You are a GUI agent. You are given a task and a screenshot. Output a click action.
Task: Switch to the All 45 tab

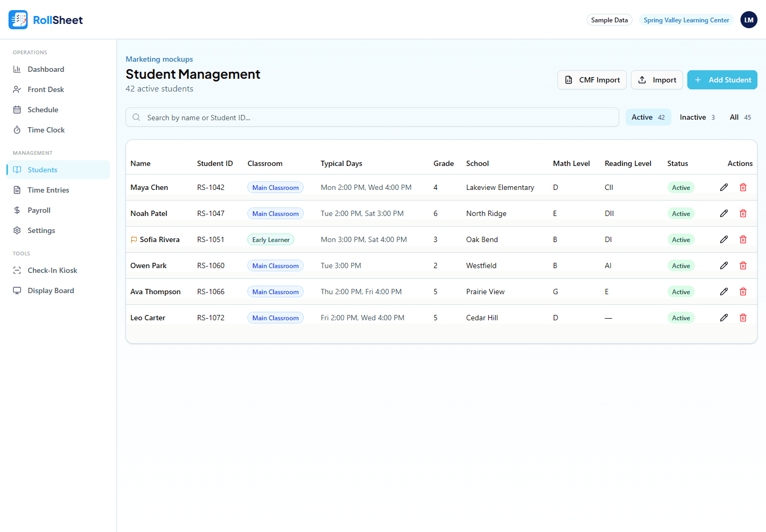(740, 117)
